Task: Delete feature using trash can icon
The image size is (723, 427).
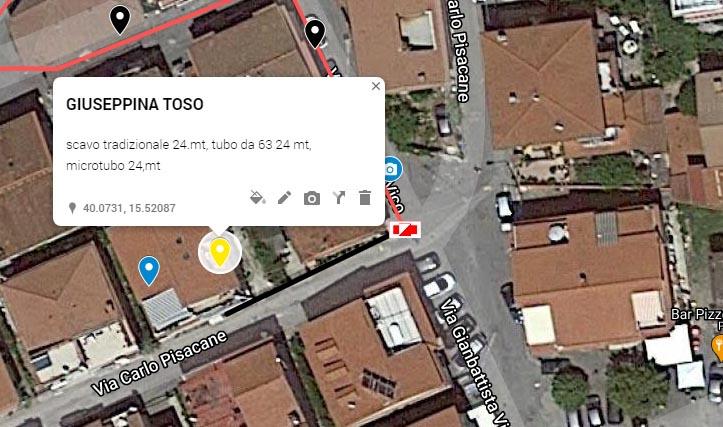Action: [x=365, y=197]
